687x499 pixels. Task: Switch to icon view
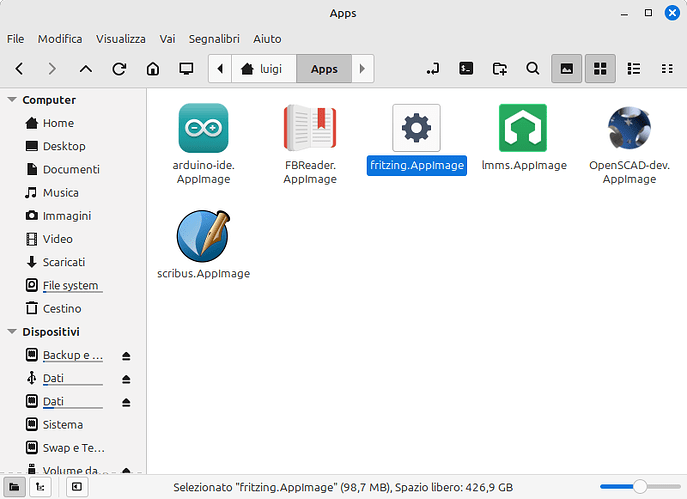coord(600,69)
